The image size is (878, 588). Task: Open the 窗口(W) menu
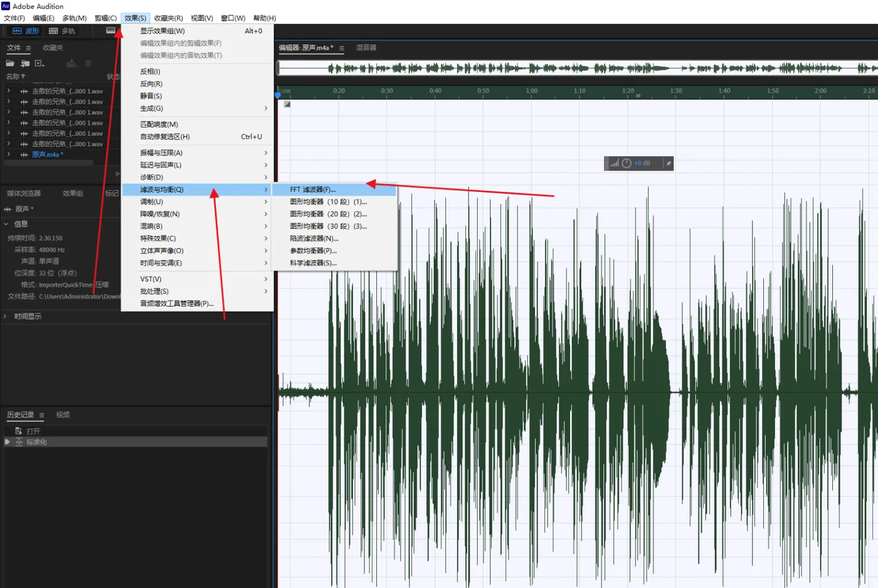tap(233, 18)
